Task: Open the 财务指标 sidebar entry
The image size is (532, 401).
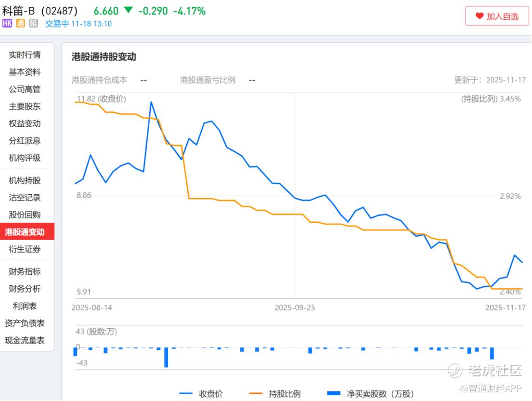Action: point(25,271)
